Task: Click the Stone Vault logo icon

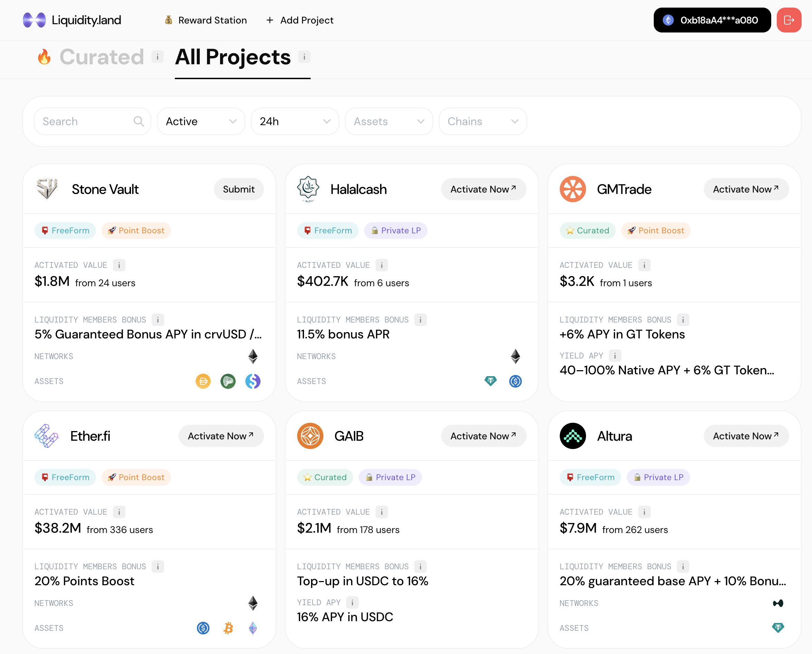Action: pos(47,189)
